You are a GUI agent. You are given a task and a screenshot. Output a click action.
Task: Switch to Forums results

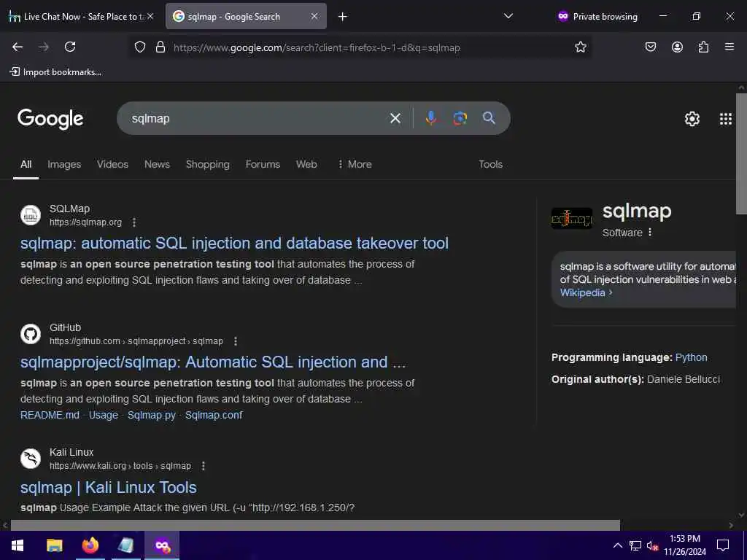coord(263,164)
